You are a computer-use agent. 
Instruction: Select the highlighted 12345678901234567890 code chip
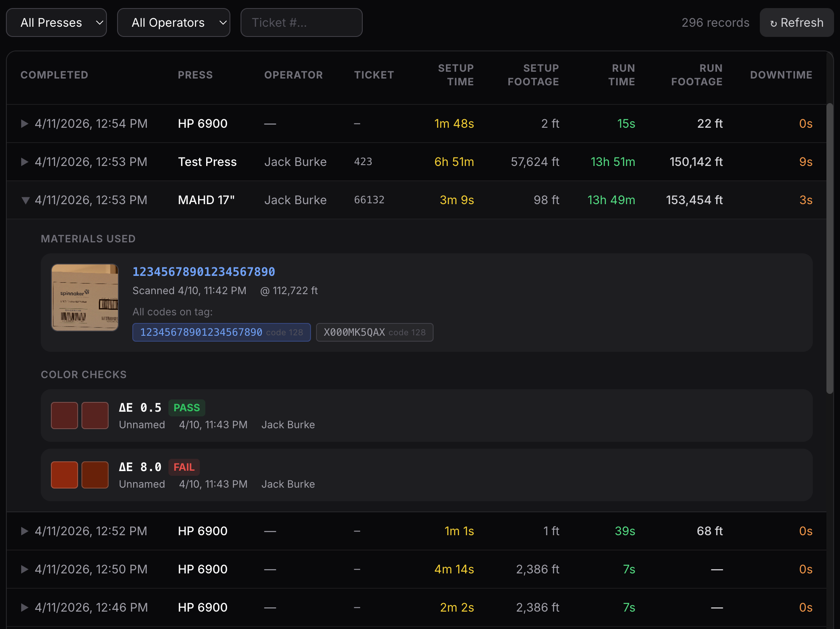click(221, 332)
